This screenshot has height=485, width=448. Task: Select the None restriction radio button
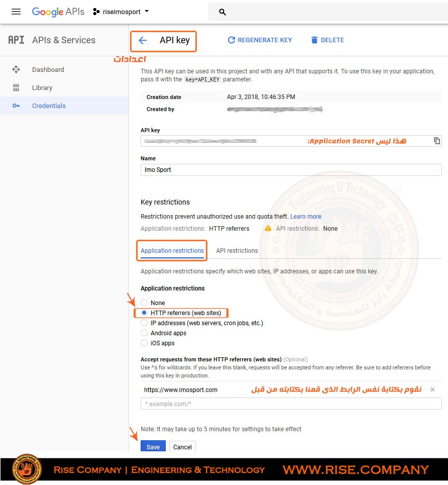pyautogui.click(x=144, y=303)
